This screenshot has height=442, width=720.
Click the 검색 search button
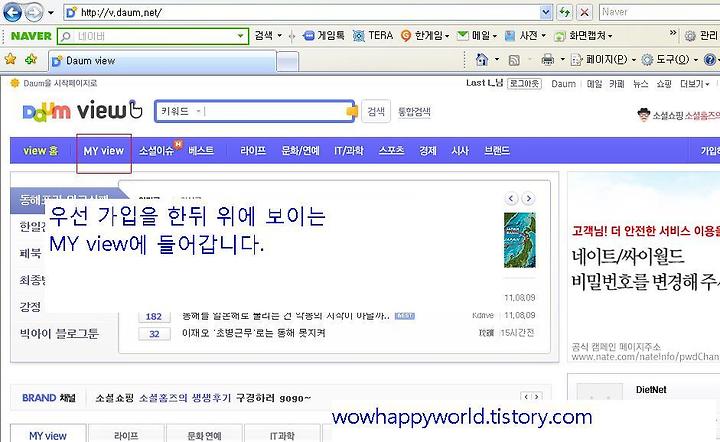376,111
